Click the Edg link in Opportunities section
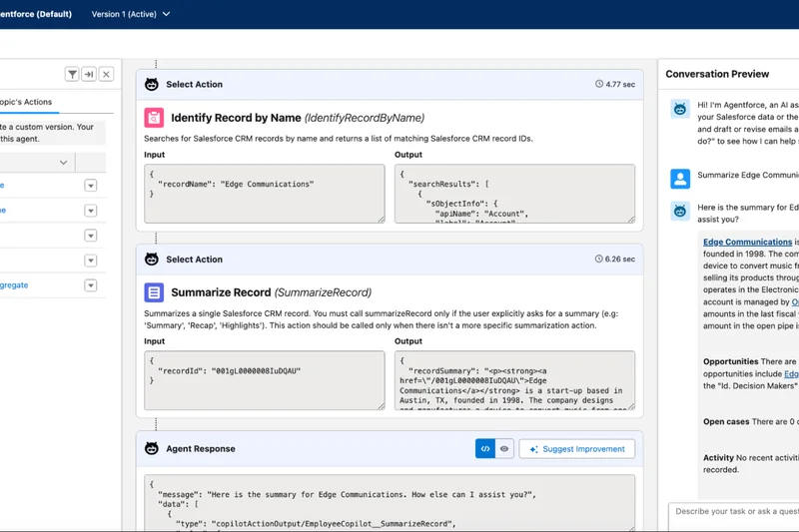Image resolution: width=799 pixels, height=532 pixels. pyautogui.click(x=791, y=374)
